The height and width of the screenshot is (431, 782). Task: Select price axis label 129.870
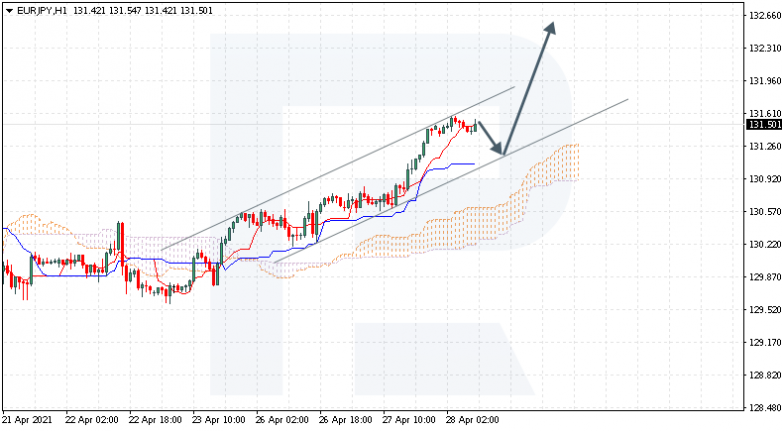[x=765, y=277]
